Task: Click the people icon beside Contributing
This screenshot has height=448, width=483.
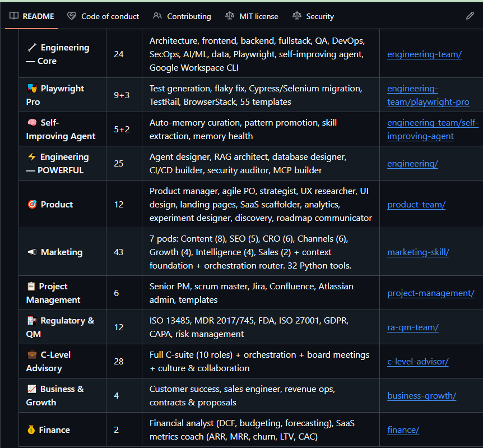Action: (x=157, y=16)
